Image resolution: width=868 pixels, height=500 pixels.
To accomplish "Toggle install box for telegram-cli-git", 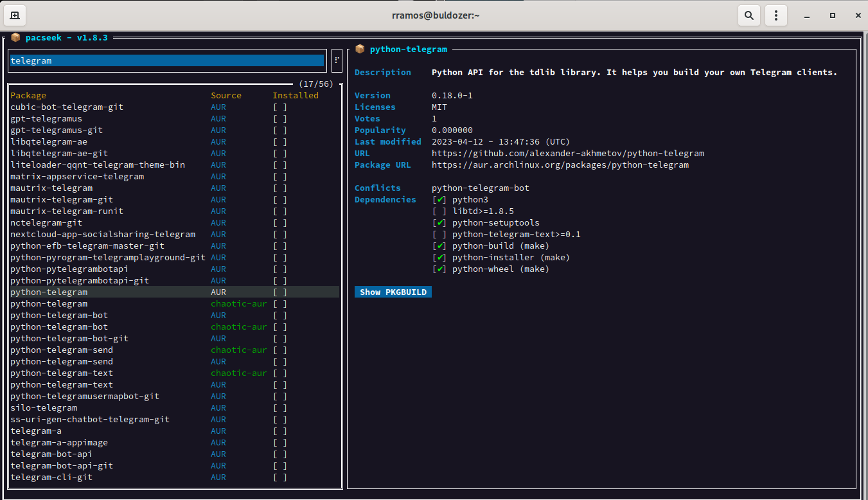I will [280, 477].
